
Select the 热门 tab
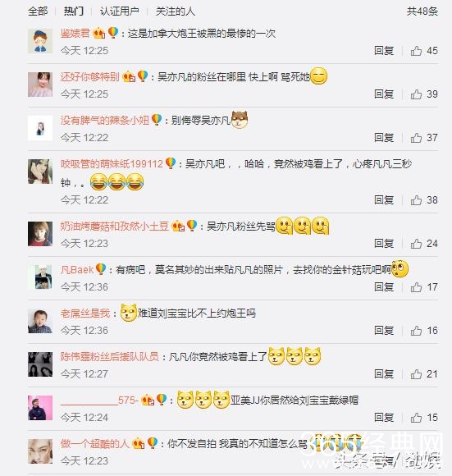73,11
